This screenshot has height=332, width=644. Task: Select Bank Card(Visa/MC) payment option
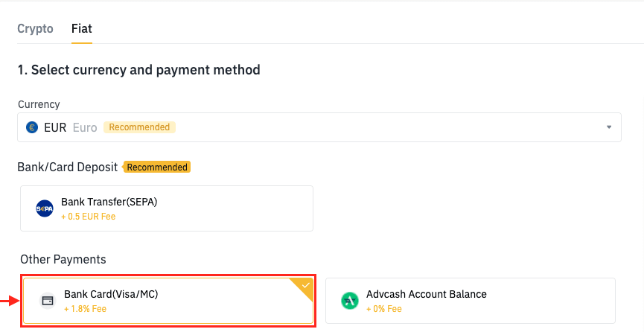(x=168, y=301)
